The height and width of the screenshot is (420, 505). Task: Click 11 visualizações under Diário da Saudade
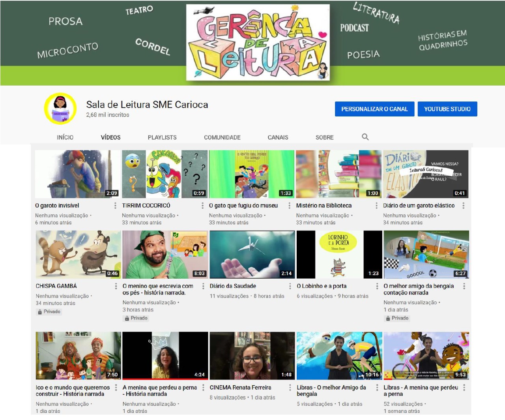coord(229,296)
